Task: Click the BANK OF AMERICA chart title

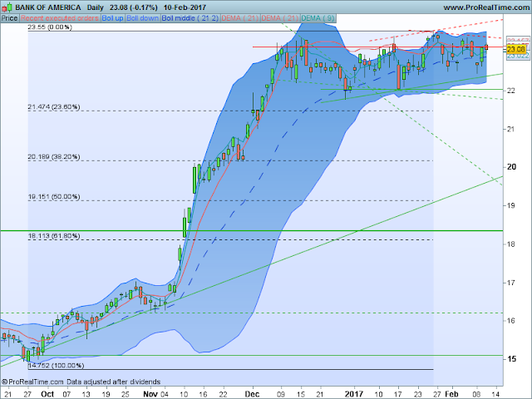Action: click(x=48, y=7)
